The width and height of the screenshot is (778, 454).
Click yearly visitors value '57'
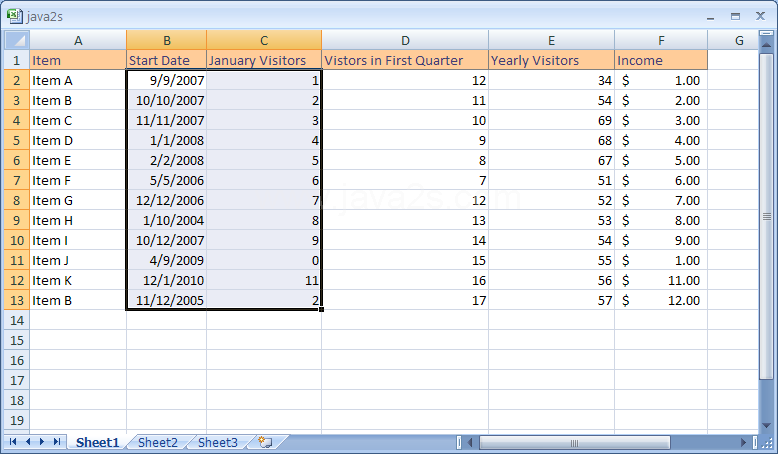[551, 300]
